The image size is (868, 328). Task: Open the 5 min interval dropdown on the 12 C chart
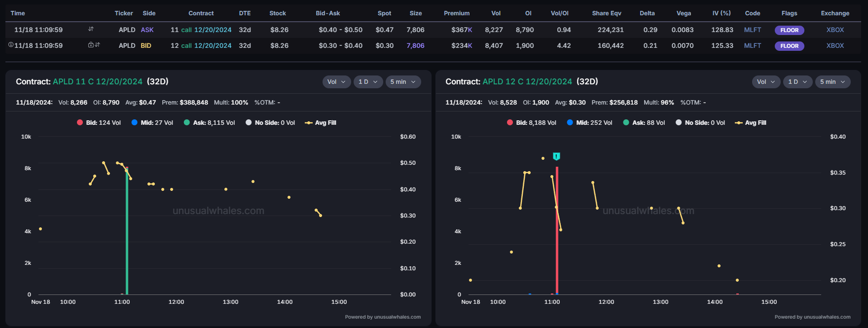(x=833, y=82)
